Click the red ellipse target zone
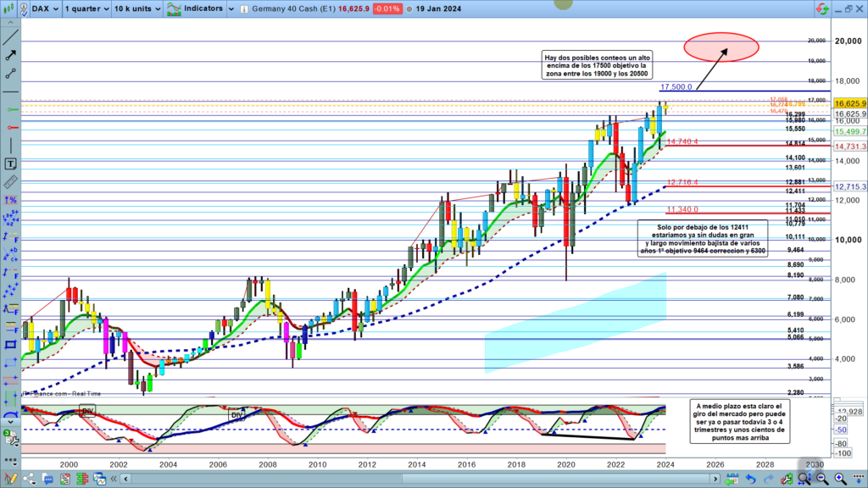The height and width of the screenshot is (488, 868). (x=721, y=47)
